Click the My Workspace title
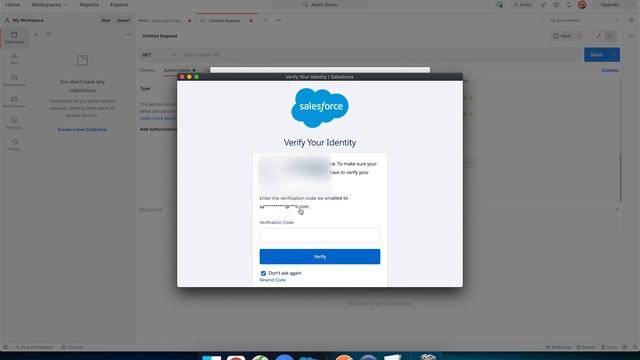The image size is (640, 360). pos(28,20)
